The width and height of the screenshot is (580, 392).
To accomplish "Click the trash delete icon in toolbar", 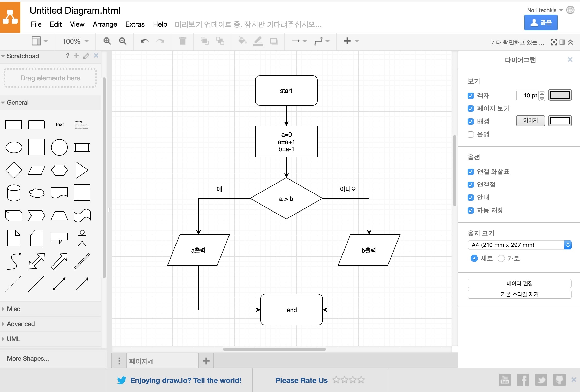I will point(182,41).
